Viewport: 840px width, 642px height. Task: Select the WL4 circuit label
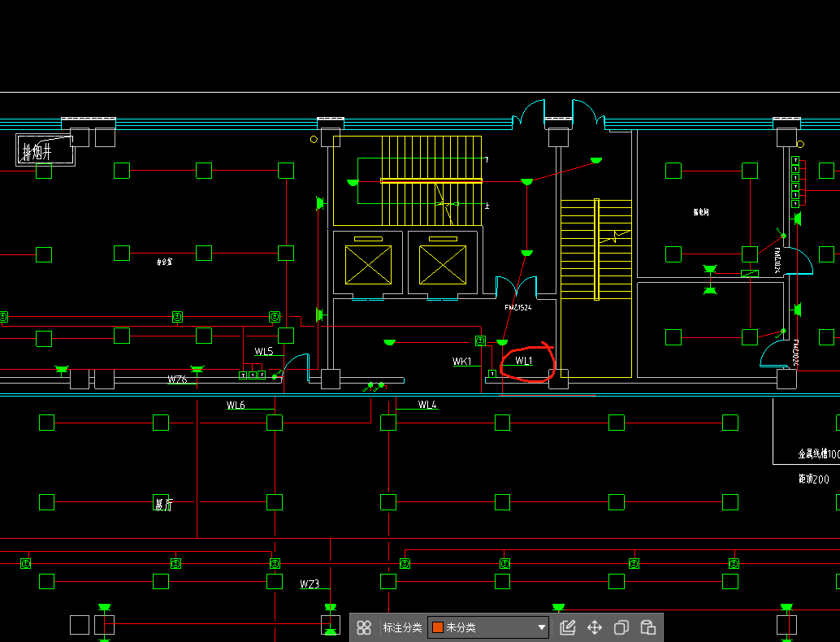(427, 405)
